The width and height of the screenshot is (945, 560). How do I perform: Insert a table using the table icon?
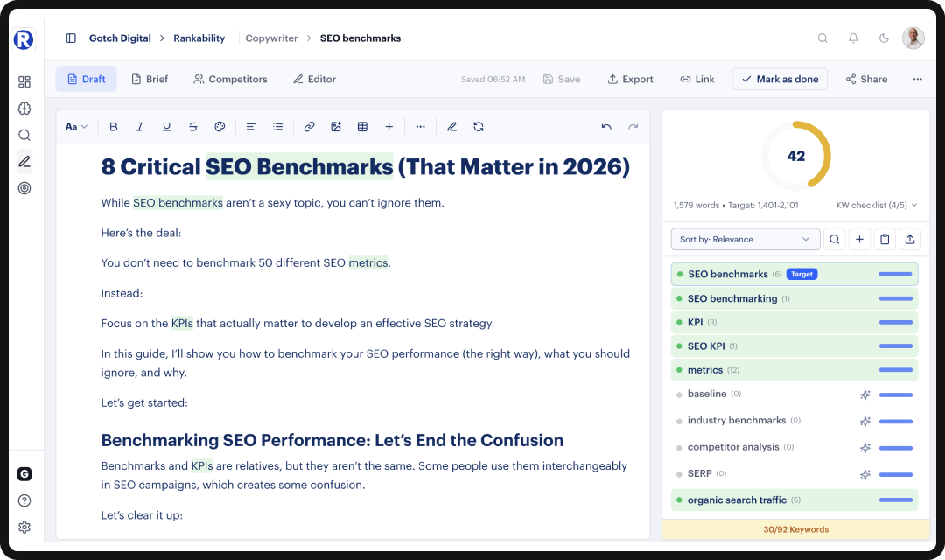(x=362, y=126)
